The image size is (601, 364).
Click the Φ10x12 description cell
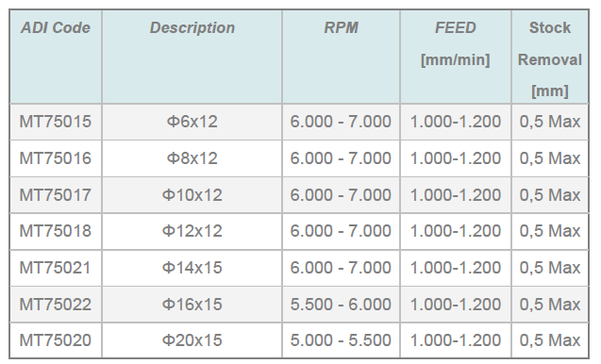[x=192, y=194]
